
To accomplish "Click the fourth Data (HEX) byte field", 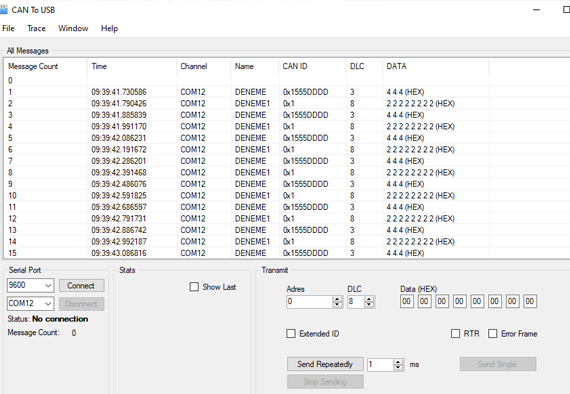I will click(459, 301).
